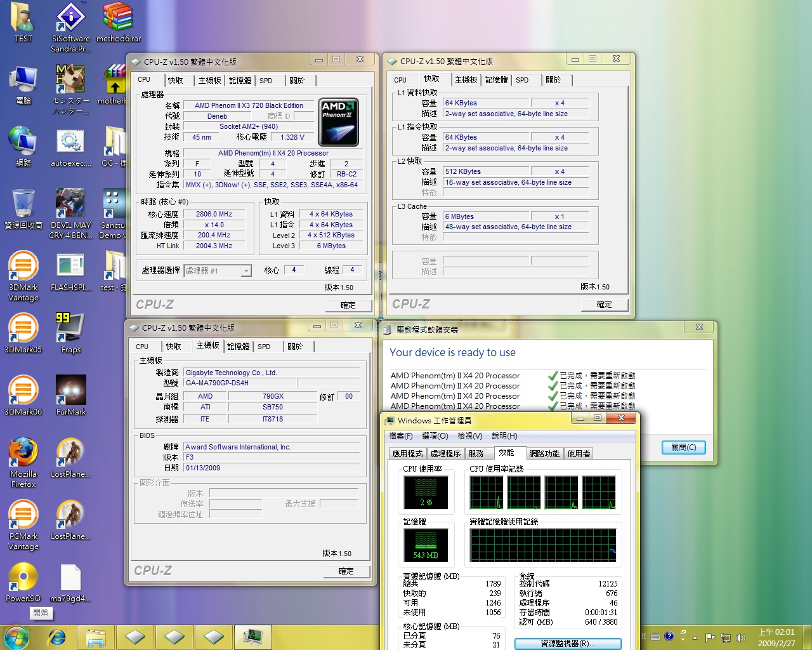Click blue help tray icon

tap(669, 636)
